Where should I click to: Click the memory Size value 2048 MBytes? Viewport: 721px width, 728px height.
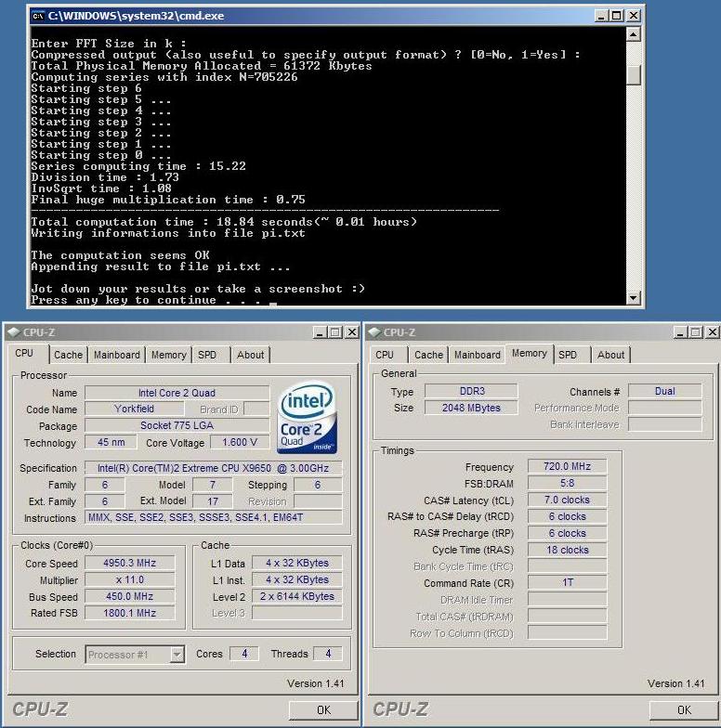point(472,408)
